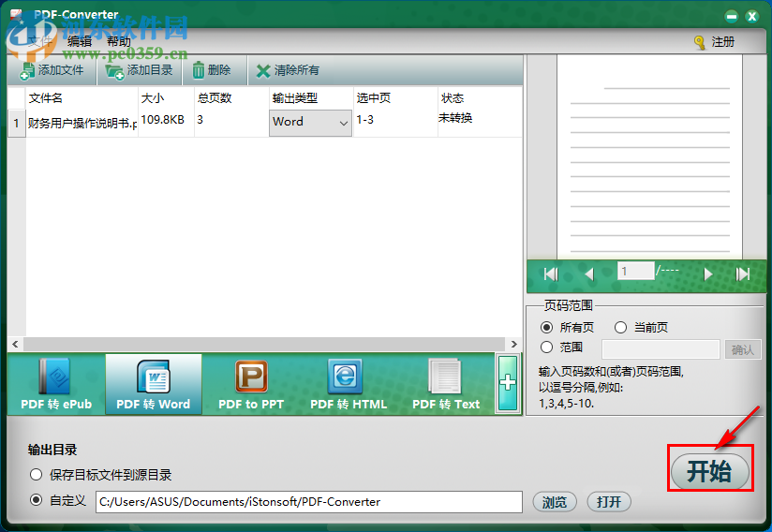Click the horizontal scrollbar track of file list

pos(264,344)
